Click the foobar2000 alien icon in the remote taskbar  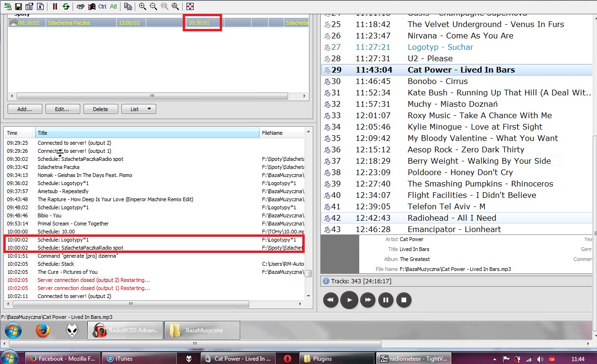(72, 330)
